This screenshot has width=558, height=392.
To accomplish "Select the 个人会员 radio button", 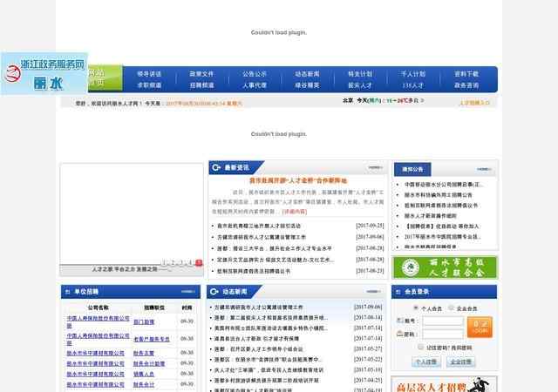I will (417, 308).
